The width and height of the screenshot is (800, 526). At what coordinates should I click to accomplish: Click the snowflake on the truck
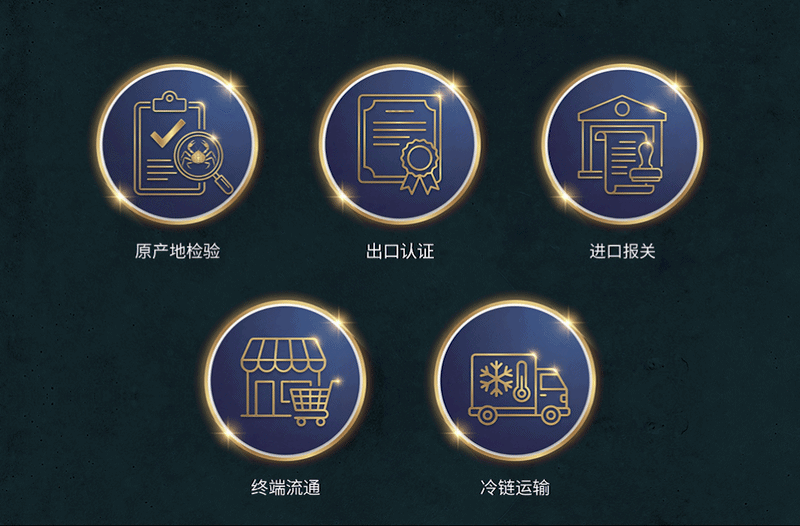coord(495,379)
